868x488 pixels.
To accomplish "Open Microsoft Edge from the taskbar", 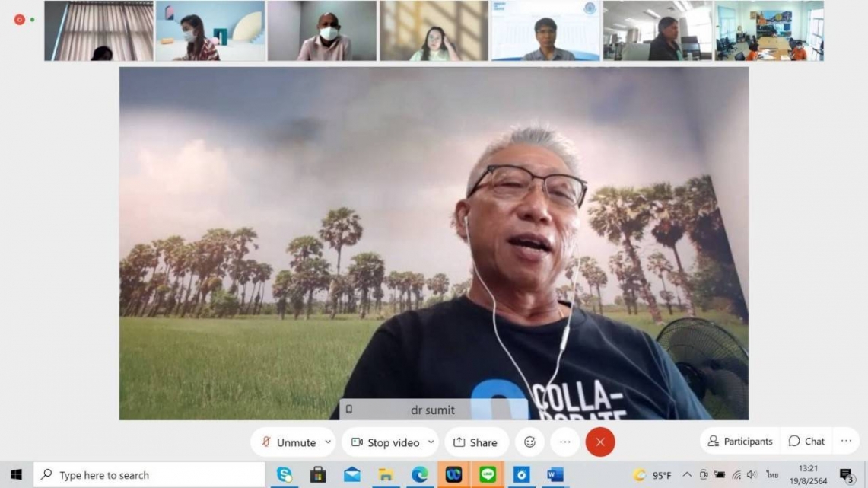I will coord(420,475).
